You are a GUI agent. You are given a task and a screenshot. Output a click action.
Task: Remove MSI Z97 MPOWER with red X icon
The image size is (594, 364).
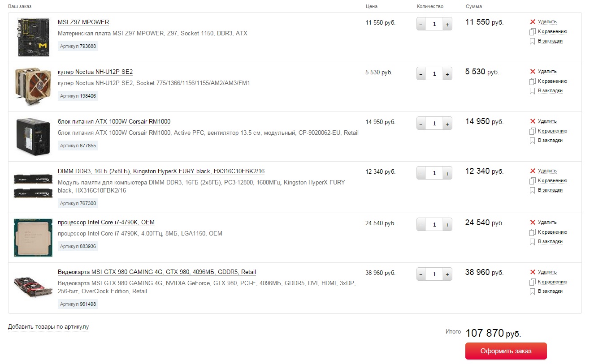pos(533,22)
